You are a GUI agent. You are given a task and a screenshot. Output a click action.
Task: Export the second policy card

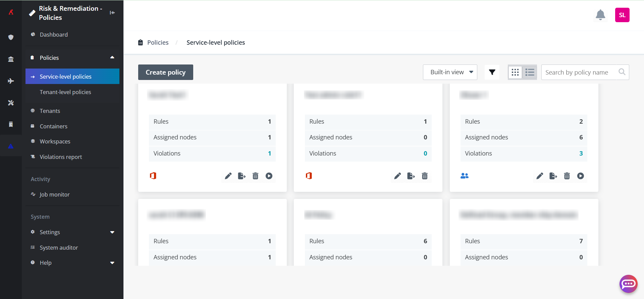411,176
